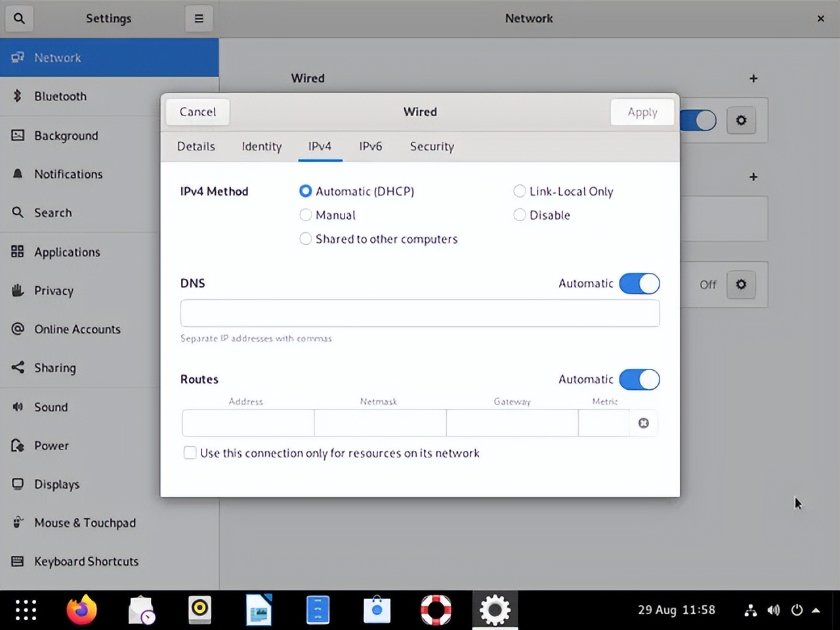Image resolution: width=840 pixels, height=630 pixels.
Task: Launch the Help lifebuoy icon in taskbar
Action: click(436, 610)
